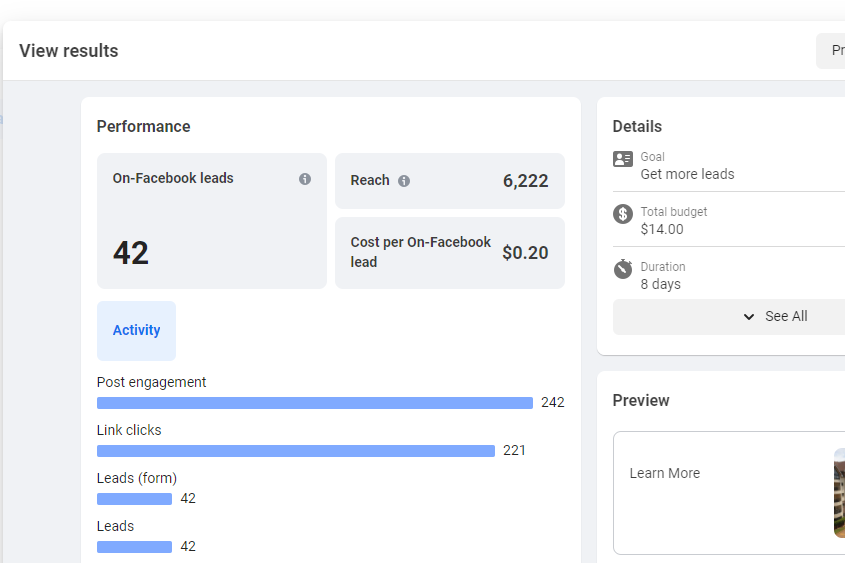
Task: Click the Post engagement bar
Action: (x=315, y=402)
